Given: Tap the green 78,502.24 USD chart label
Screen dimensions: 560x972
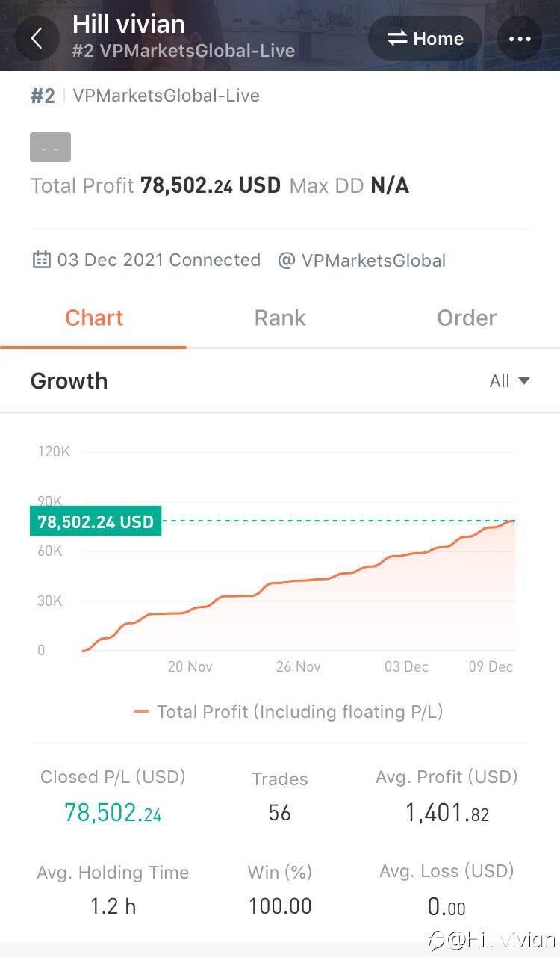Looking at the screenshot, I should [96, 521].
